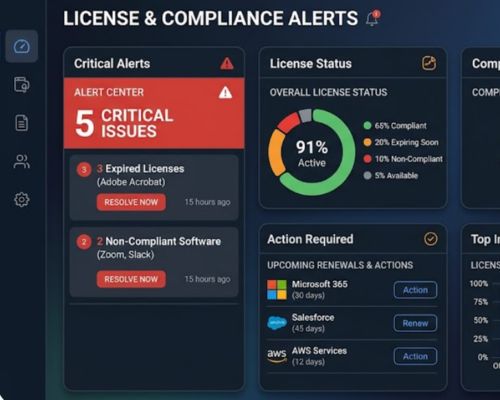
Task: Open the dashboard gauge sidebar icon
Action: tap(22, 46)
